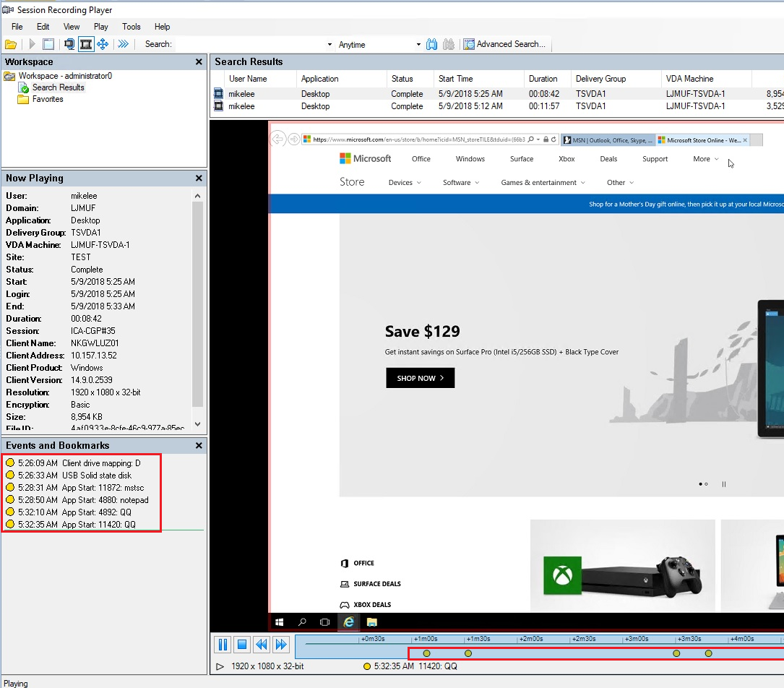The image size is (784, 688).
Task: Open the File menu
Action: click(17, 27)
